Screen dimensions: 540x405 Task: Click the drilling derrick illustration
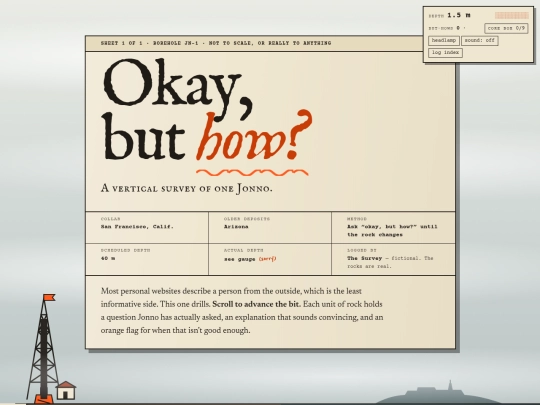pyautogui.click(x=43, y=350)
